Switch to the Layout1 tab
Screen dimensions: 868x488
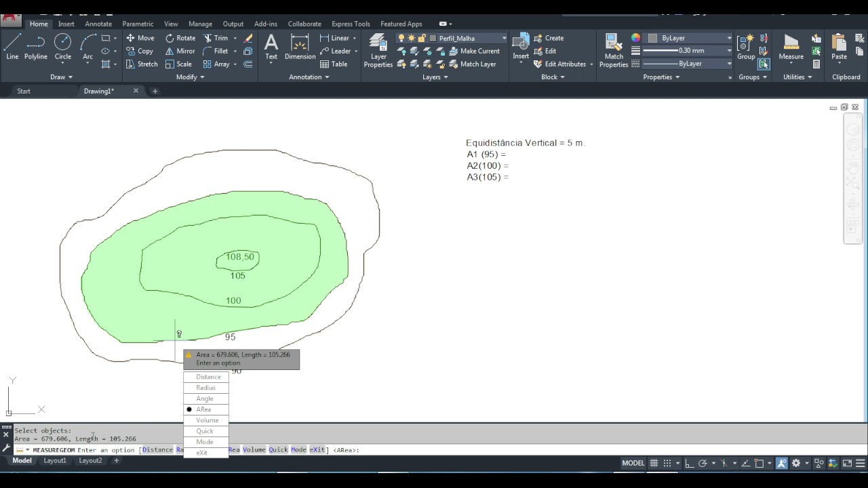(55, 461)
